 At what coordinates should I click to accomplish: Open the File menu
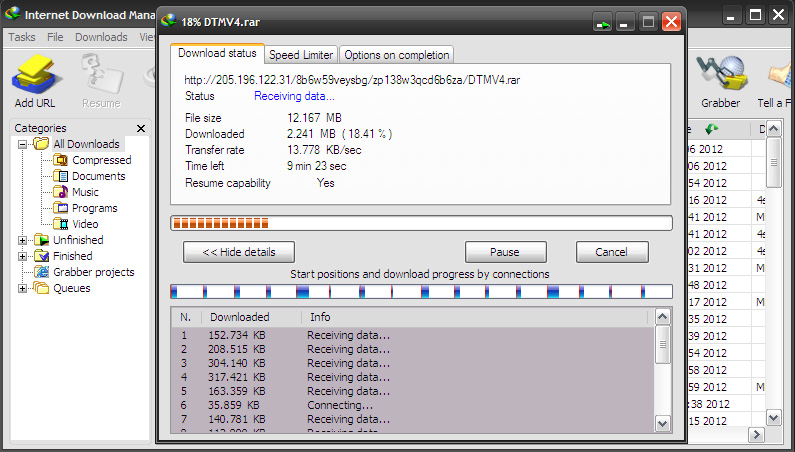[55, 37]
